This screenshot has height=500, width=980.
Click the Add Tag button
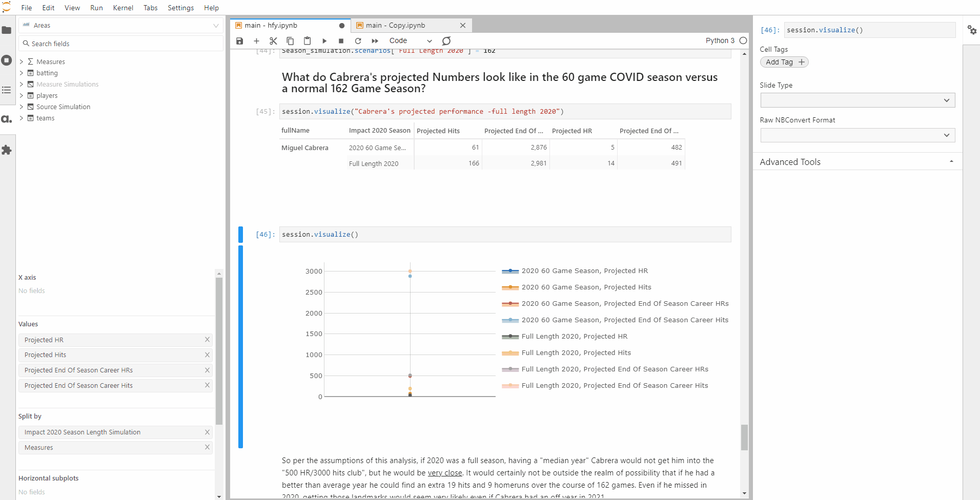pos(784,61)
